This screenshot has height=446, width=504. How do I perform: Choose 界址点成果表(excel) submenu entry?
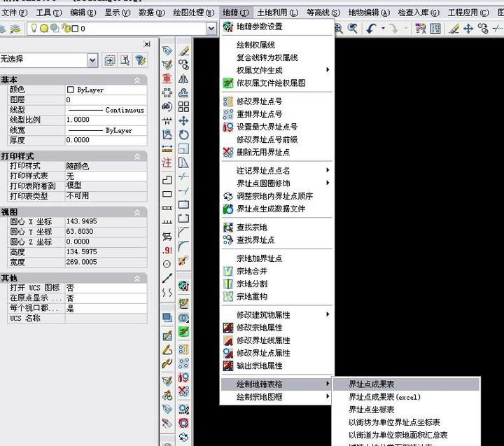[406, 397]
